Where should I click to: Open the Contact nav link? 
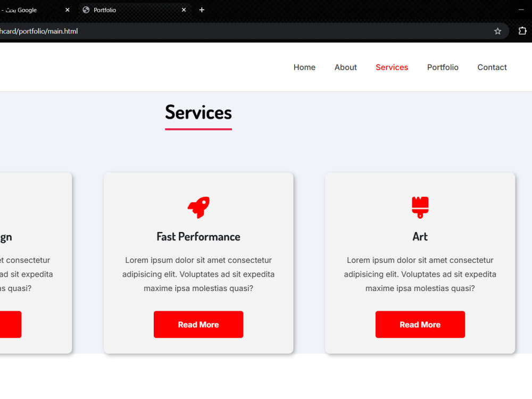492,67
